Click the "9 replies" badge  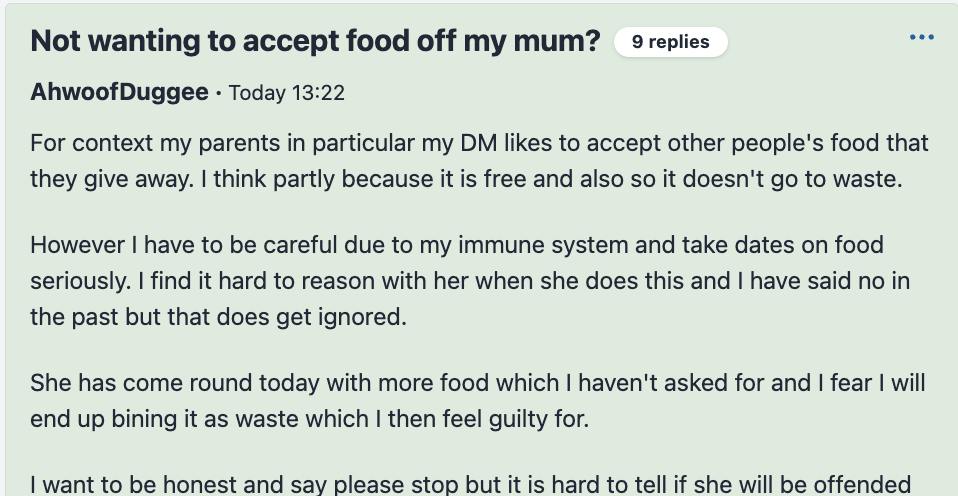click(x=670, y=42)
